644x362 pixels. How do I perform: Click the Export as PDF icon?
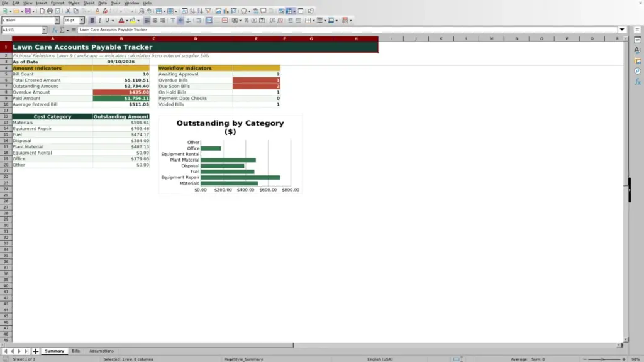pos(42,11)
